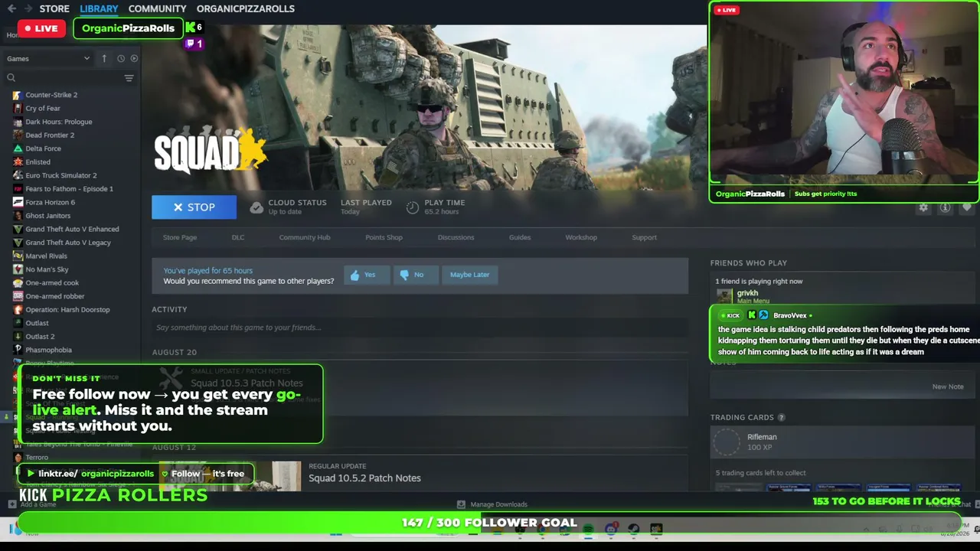Go back with the Steam back arrow
Screen dimensions: 980x551
11,8
